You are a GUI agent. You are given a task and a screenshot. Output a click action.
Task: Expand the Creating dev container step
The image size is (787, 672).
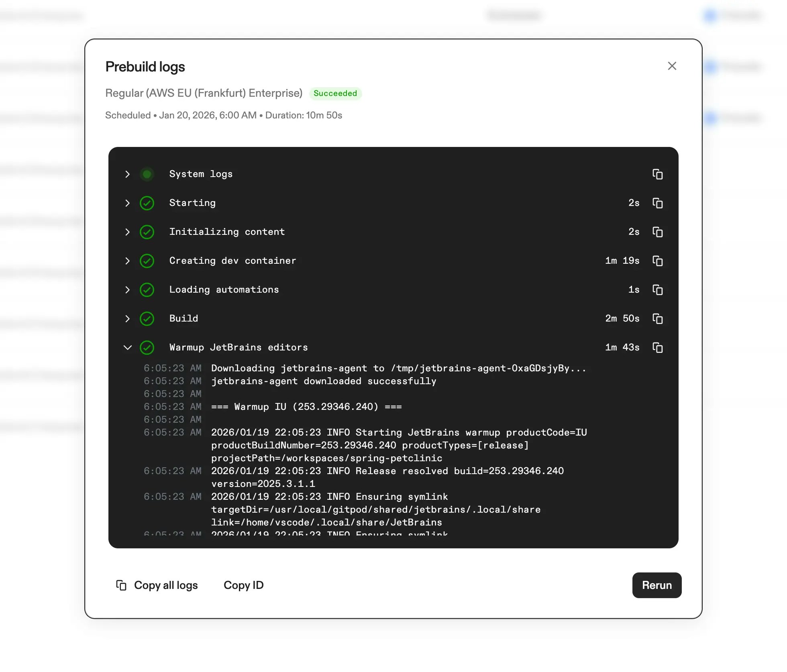tap(128, 261)
